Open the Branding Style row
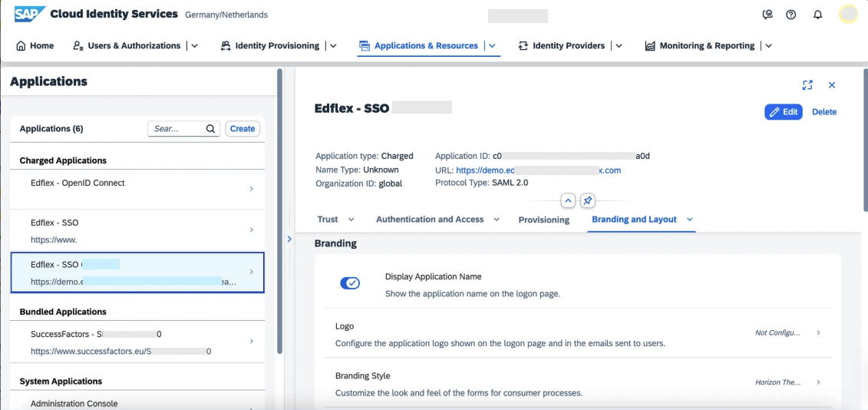The width and height of the screenshot is (868, 410). 578,383
